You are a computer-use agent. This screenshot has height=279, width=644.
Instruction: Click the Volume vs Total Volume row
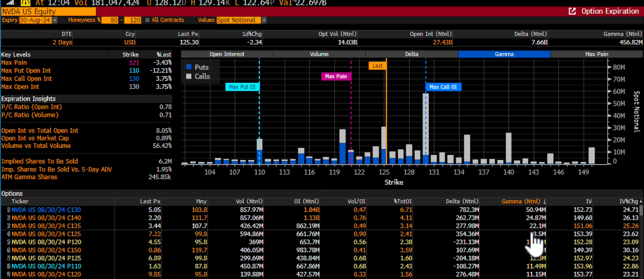click(86, 146)
